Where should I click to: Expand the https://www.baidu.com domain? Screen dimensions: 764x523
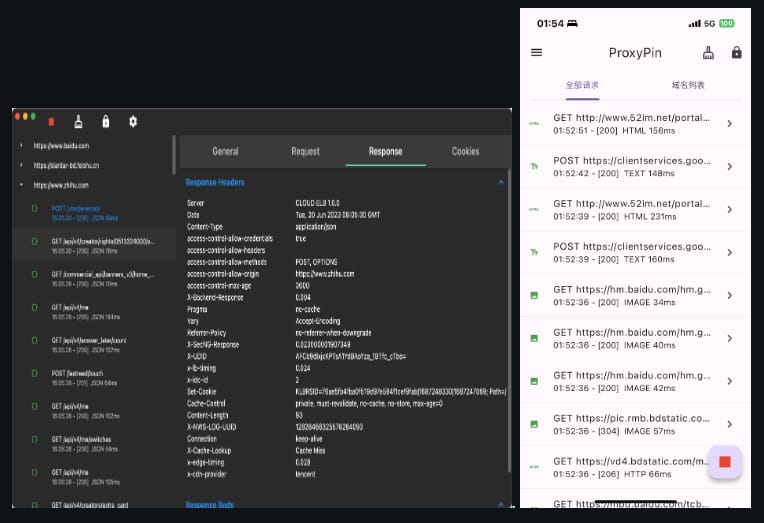point(21,145)
